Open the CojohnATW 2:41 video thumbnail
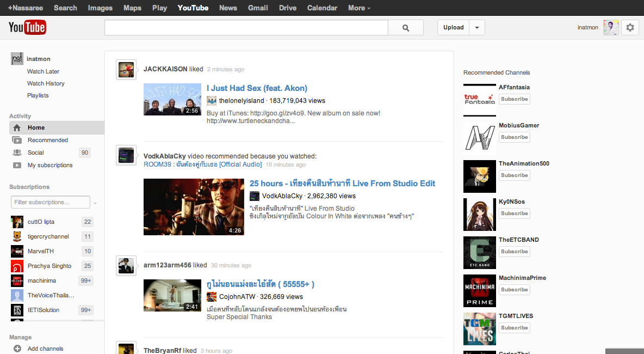644x354 pixels. coord(172,296)
